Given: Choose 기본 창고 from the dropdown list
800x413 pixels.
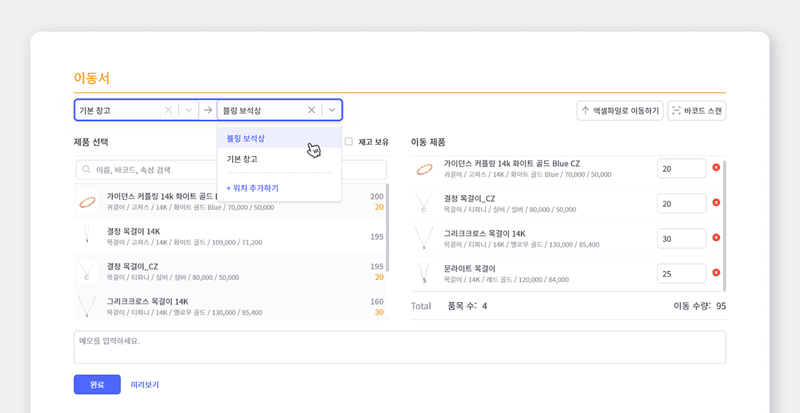Looking at the screenshot, I should point(243,159).
